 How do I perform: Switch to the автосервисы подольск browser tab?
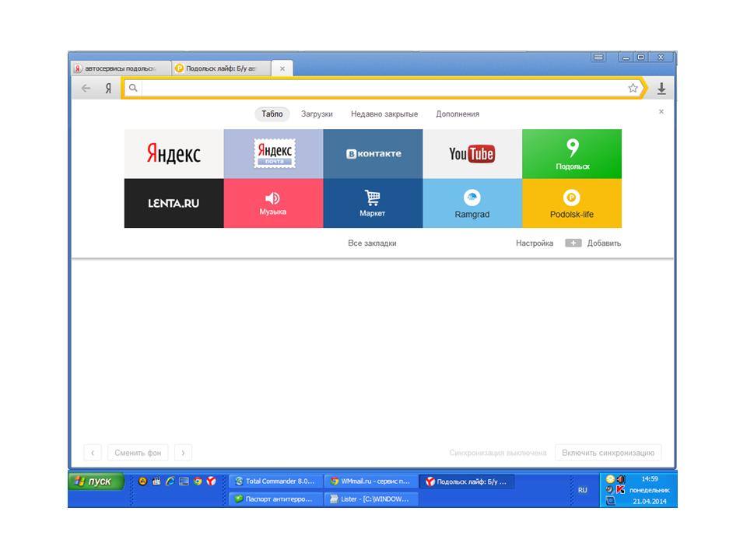point(121,68)
